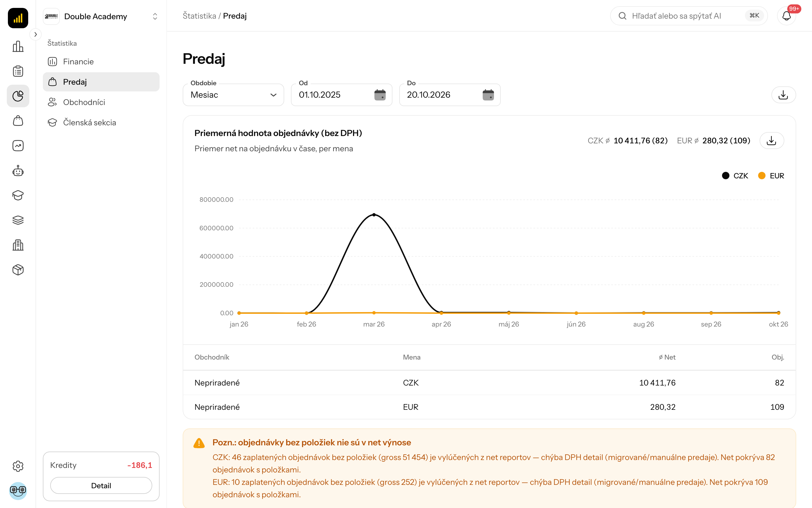Open the stacked layers icon in rail
812x508 pixels.
click(18, 220)
